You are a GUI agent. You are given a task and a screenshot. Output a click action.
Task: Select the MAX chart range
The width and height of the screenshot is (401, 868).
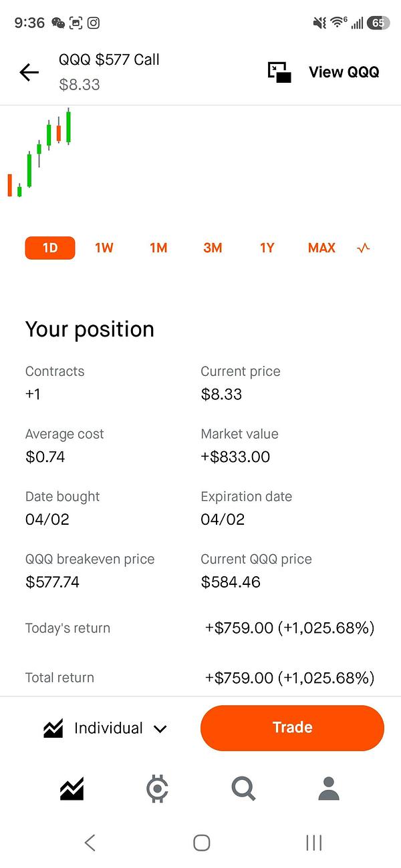click(x=321, y=248)
